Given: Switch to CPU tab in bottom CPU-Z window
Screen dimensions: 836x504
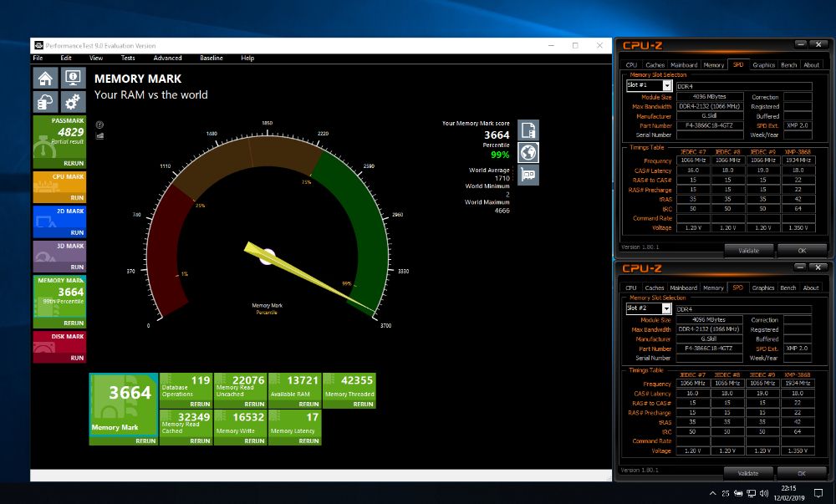Looking at the screenshot, I should [630, 288].
